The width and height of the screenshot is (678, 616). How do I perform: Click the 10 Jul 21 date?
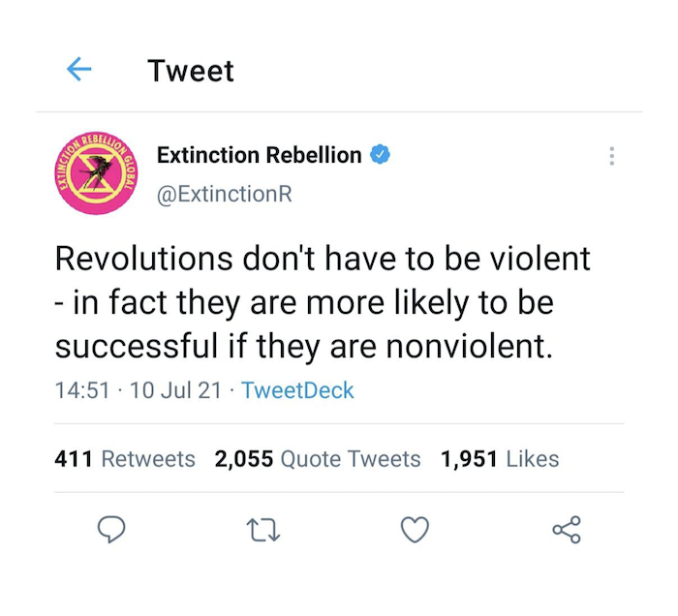pyautogui.click(x=175, y=390)
